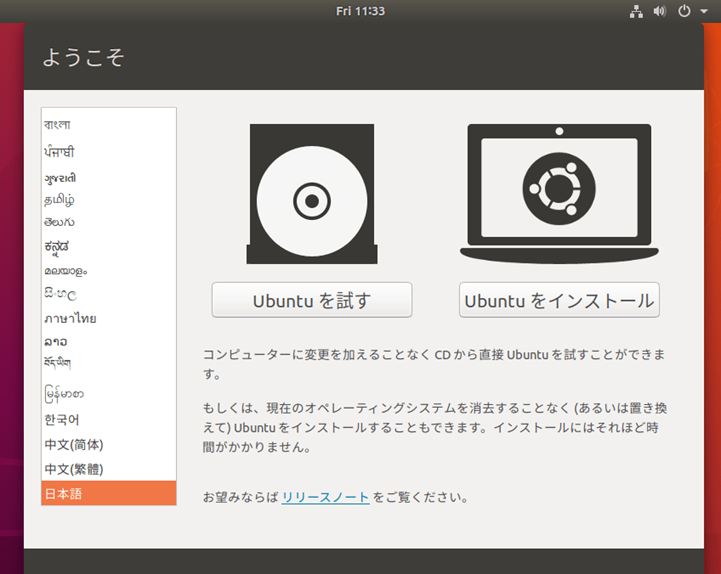Open the network status icon in top bar
The width and height of the screenshot is (721, 574).
coord(636,11)
